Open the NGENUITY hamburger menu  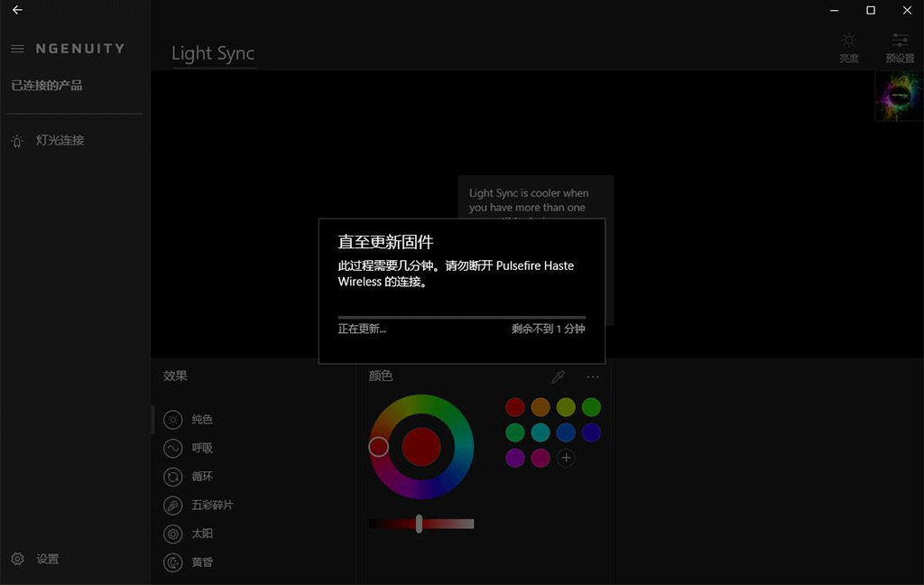click(18, 49)
